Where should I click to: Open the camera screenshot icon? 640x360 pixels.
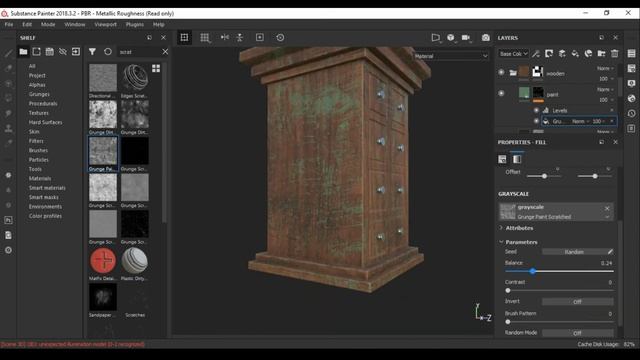(x=485, y=38)
